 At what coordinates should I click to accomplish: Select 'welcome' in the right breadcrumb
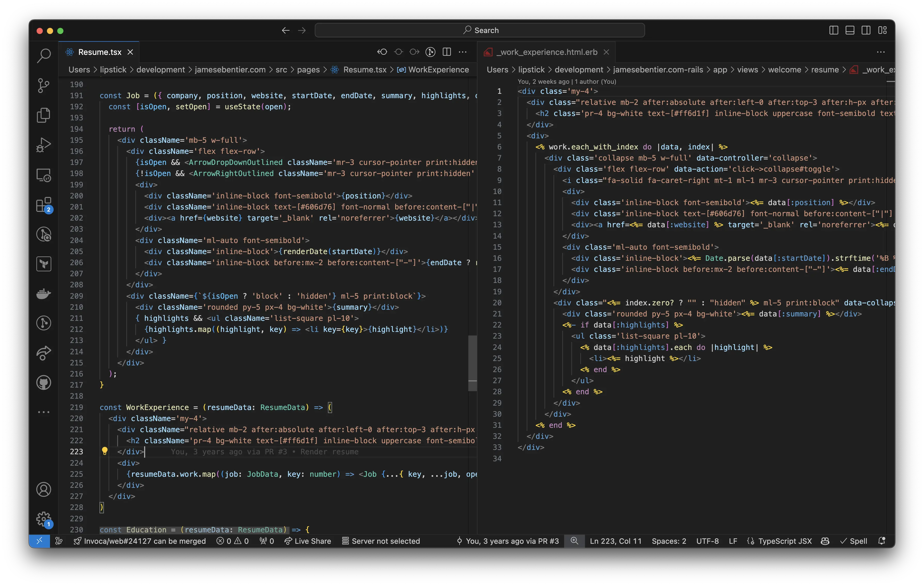(x=784, y=69)
